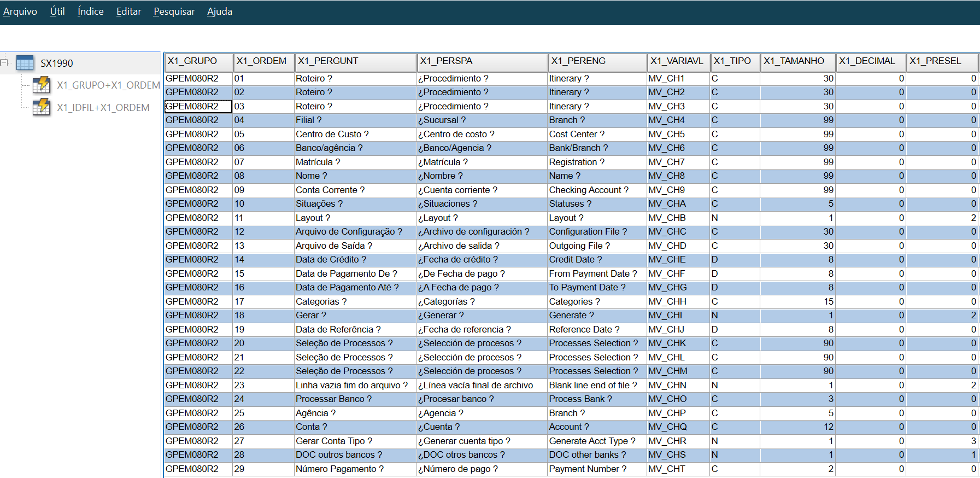Screen dimensions: 980x478
Task: Select the 'Processar Banco ?' cell
Action: click(355, 399)
